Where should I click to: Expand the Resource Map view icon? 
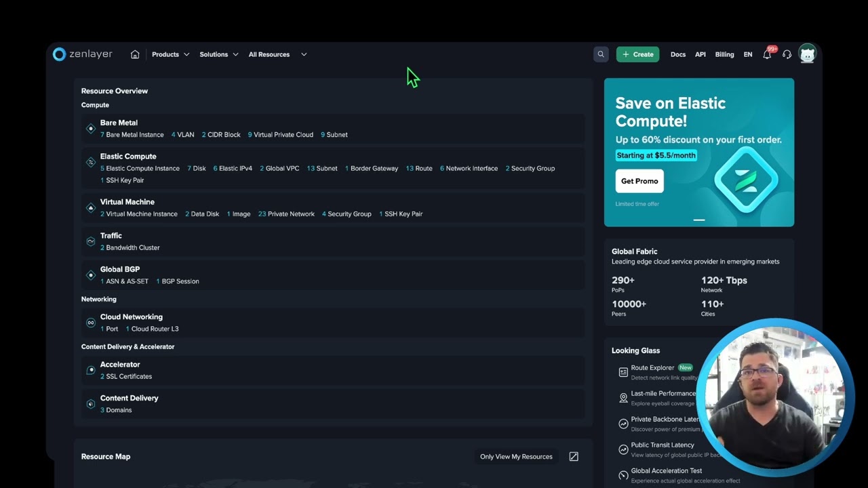click(574, 457)
